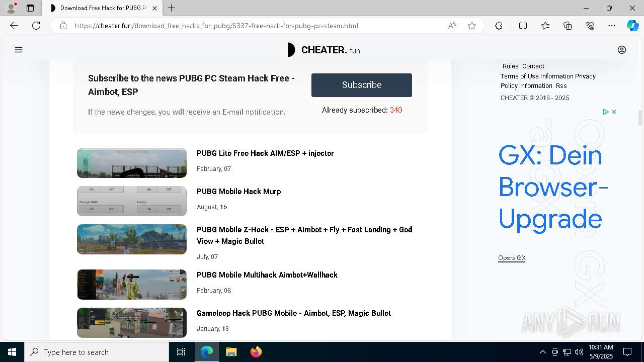This screenshot has width=644, height=362.
Task: Click the PUBG Mobile Multihack thumbnail
Action: [x=132, y=285]
